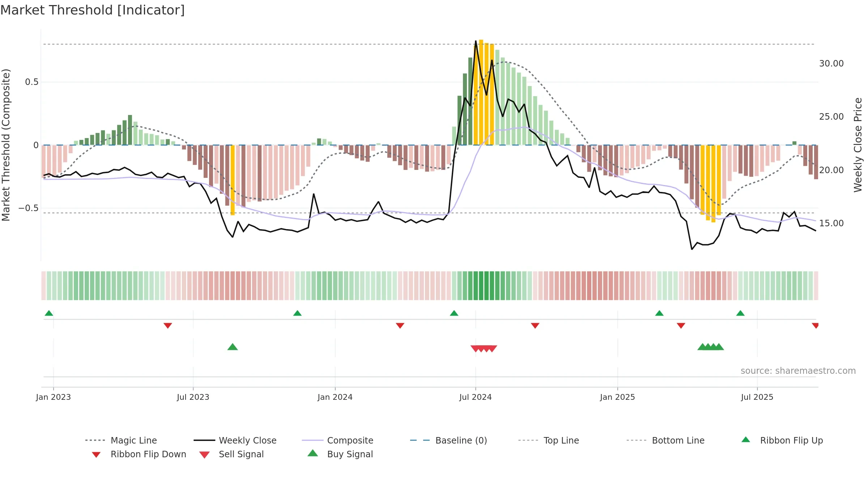Click the 0.5 left axis tick label
The image size is (868, 488).
[31, 82]
